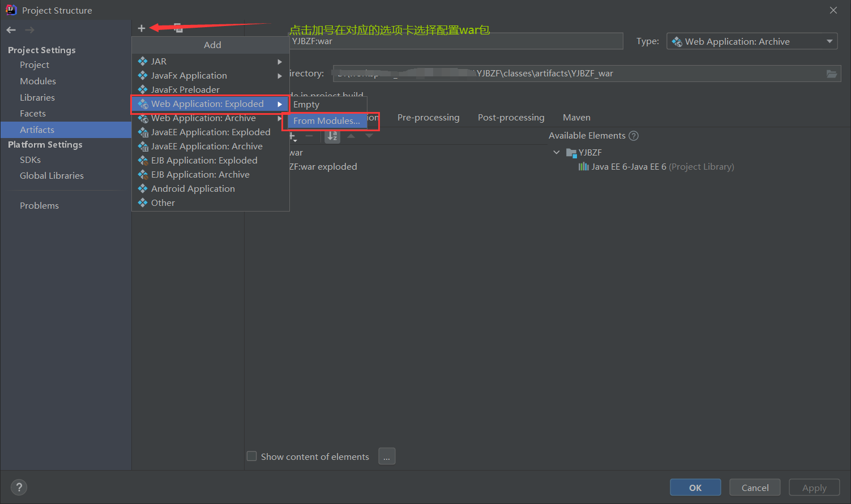Click the Remove minus icon in layout toolbar
851x504 pixels.
(309, 136)
